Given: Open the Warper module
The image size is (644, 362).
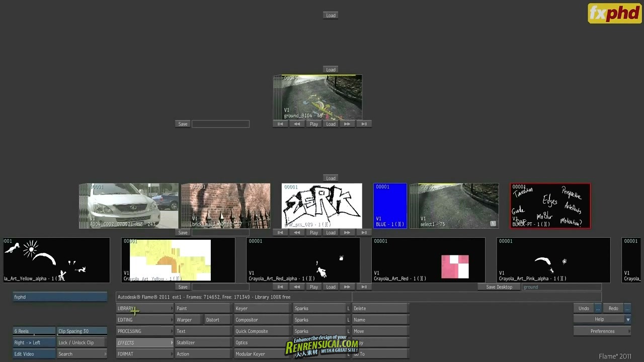Looking at the screenshot, I should pos(189,320).
